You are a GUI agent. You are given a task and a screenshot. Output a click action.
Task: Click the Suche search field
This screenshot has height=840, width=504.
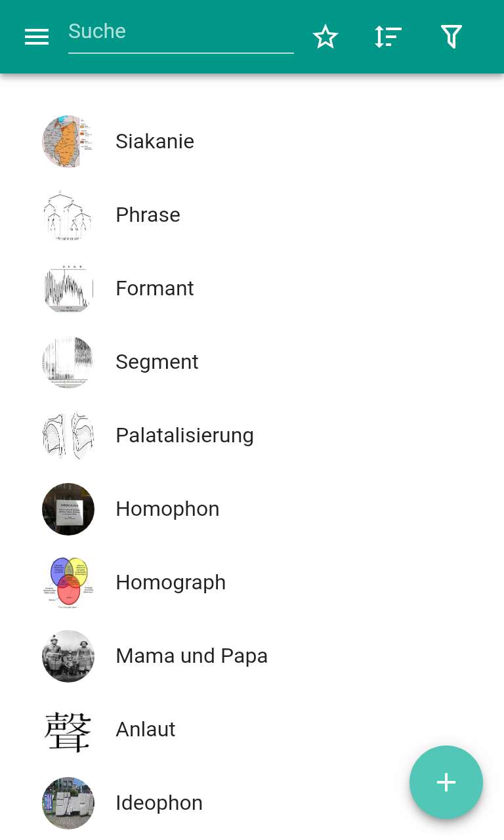181,33
